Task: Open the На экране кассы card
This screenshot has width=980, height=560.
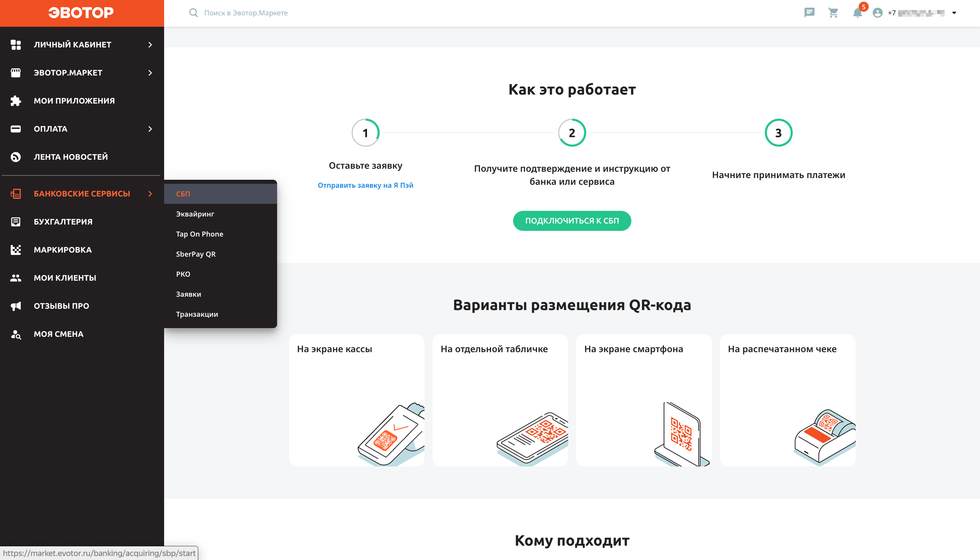Action: tap(357, 400)
